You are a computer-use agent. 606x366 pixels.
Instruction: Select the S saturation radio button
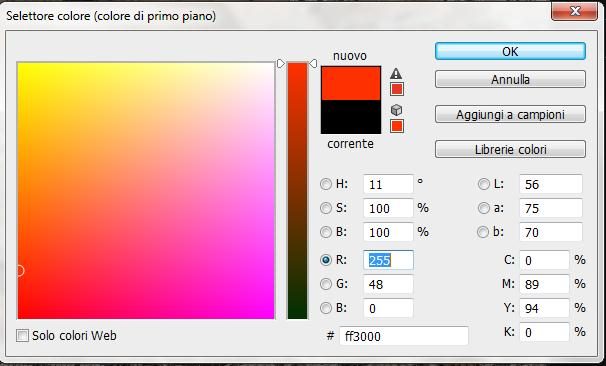[x=326, y=208]
